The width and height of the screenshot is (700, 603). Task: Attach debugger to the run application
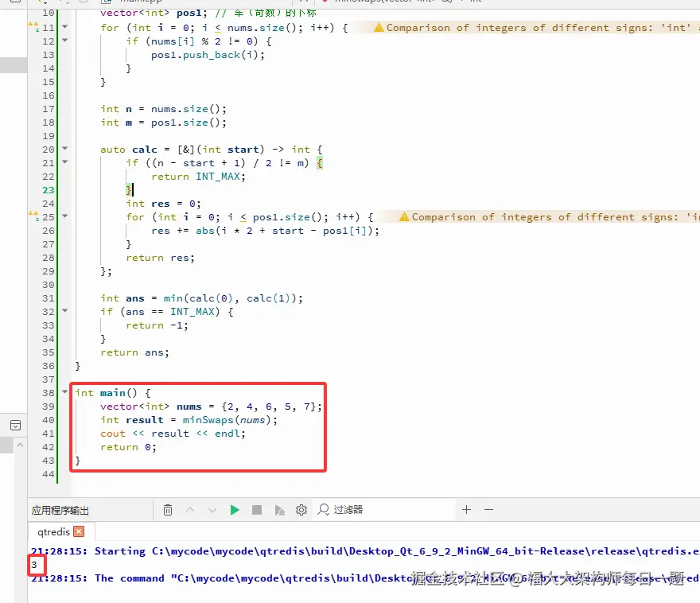pos(279,510)
